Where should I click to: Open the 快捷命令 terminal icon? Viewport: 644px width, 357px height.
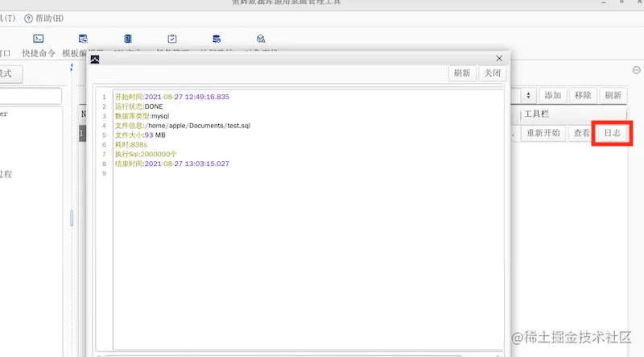tap(38, 39)
